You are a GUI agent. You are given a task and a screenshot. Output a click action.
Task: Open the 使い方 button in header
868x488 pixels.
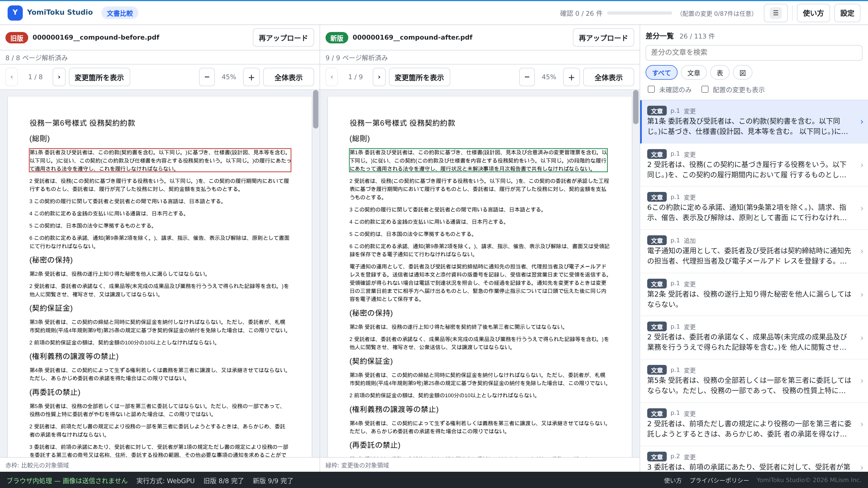813,13
